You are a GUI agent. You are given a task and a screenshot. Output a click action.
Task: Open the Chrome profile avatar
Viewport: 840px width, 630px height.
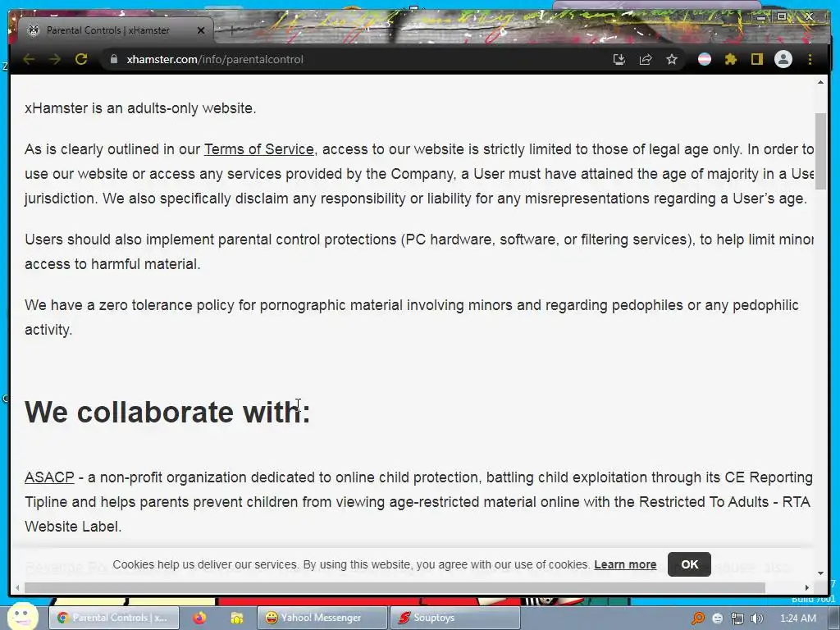click(783, 59)
